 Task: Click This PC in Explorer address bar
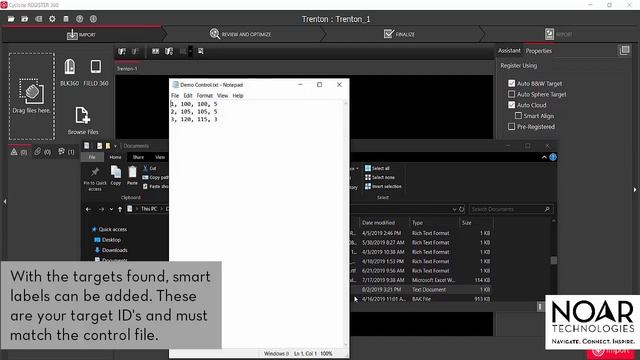pyautogui.click(x=149, y=209)
